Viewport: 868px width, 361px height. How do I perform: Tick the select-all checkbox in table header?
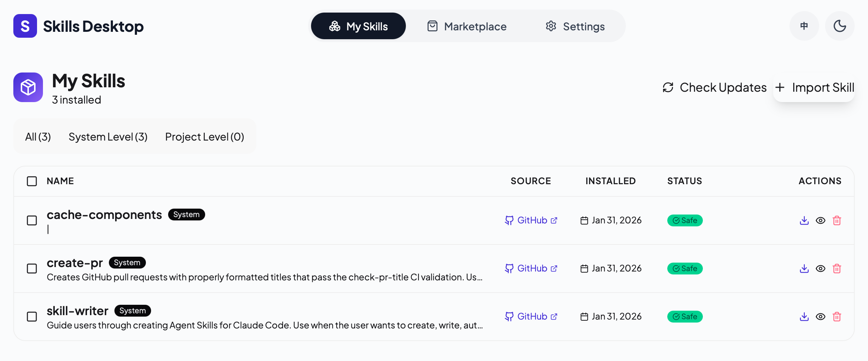pos(32,181)
